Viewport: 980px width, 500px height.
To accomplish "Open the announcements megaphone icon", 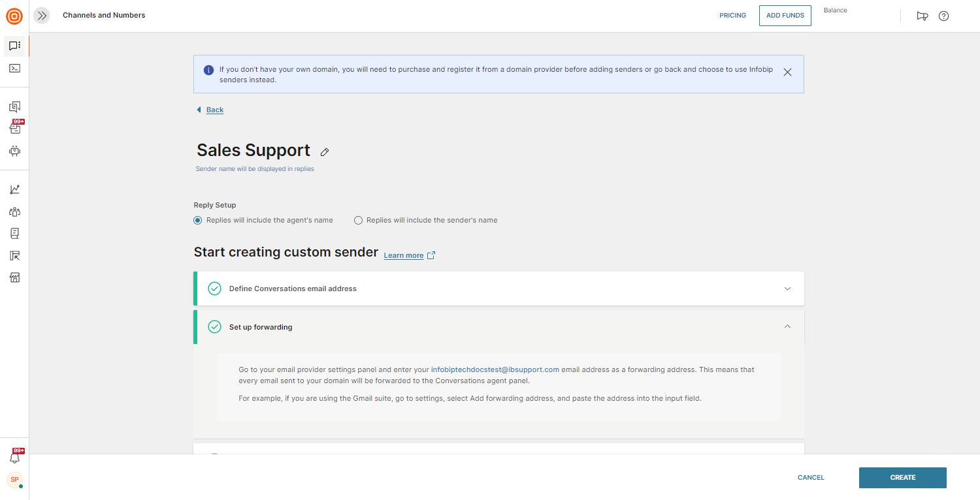I will (x=923, y=16).
